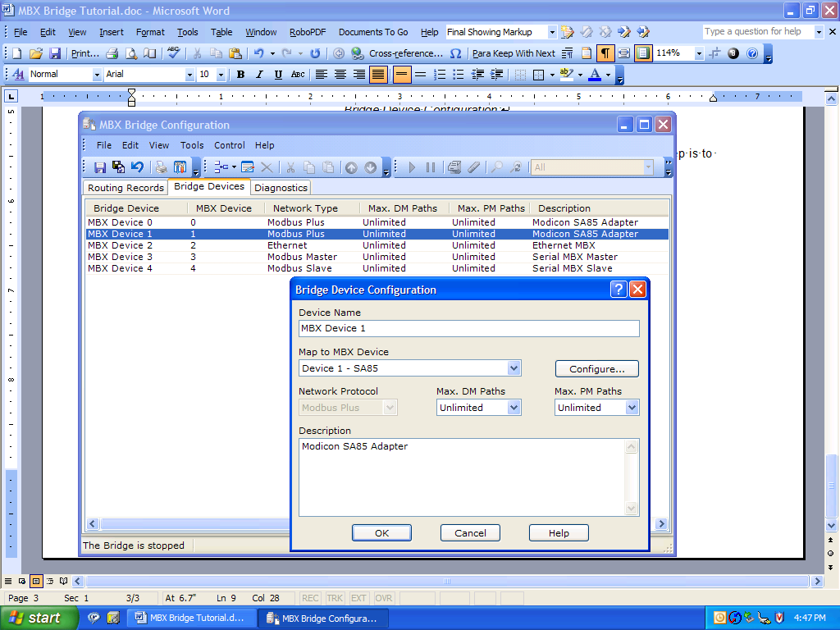The height and width of the screenshot is (630, 840).
Task: Click the Device Name text field
Action: [468, 328]
